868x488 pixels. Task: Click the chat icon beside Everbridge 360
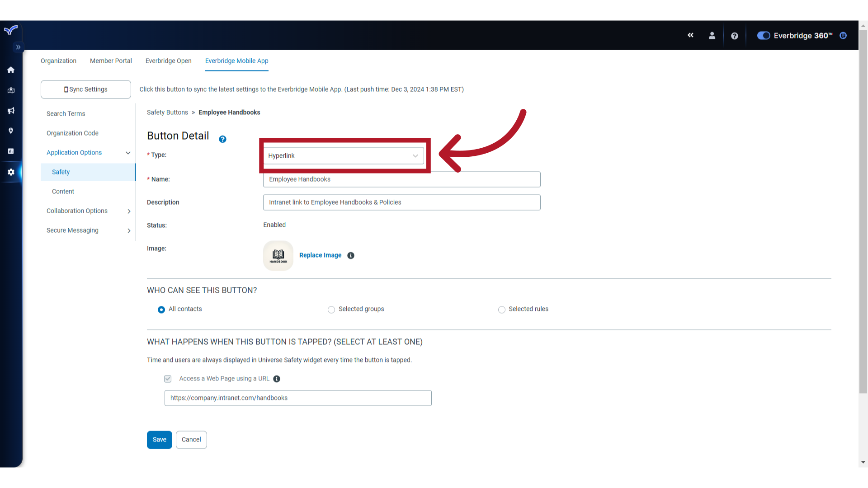pos(843,36)
